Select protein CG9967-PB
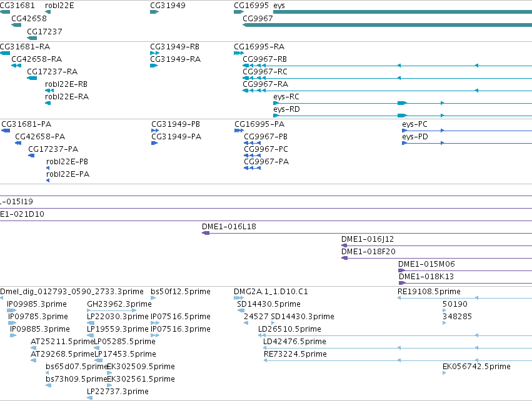This screenshot has height=401, width=532. point(266,137)
